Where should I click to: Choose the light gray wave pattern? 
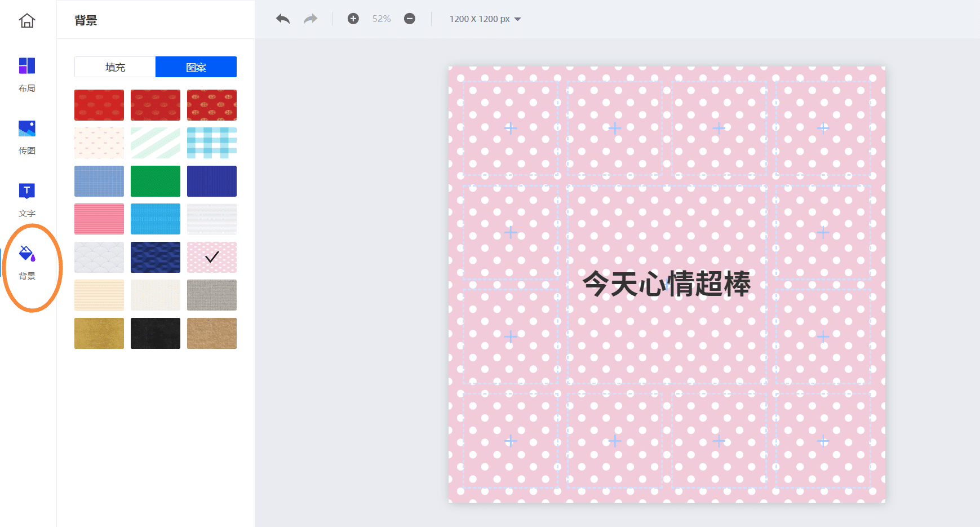99,257
